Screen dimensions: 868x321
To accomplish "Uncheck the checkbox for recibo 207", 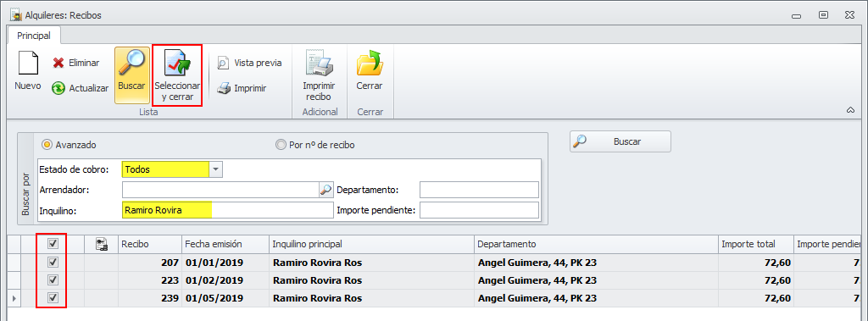I will 53,263.
